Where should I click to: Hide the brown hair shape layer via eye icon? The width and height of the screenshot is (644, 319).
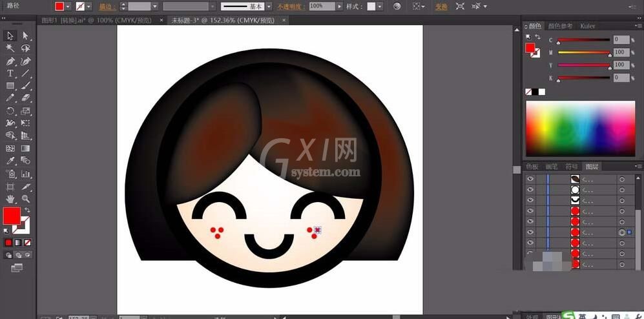click(x=530, y=179)
